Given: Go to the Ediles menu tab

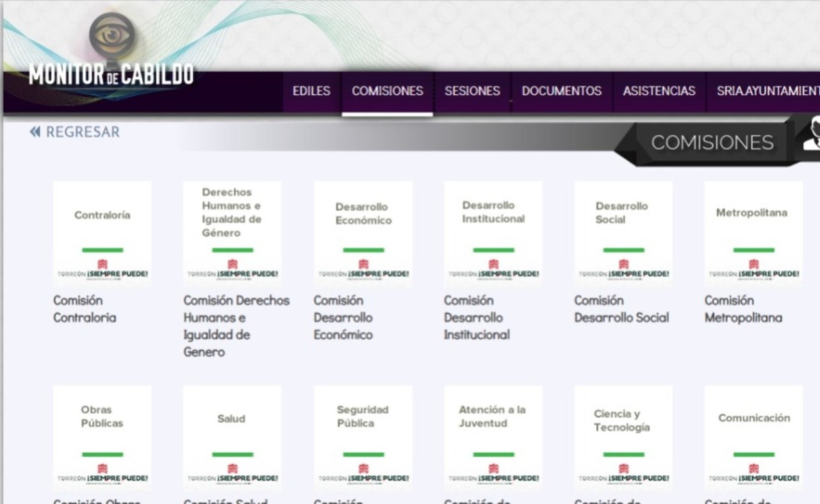Looking at the screenshot, I should tap(311, 91).
